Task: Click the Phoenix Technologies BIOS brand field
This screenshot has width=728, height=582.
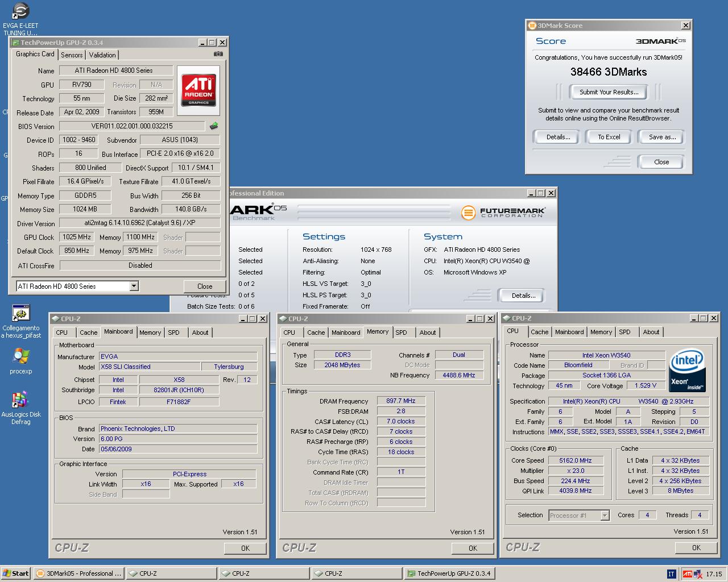Action: (178, 429)
